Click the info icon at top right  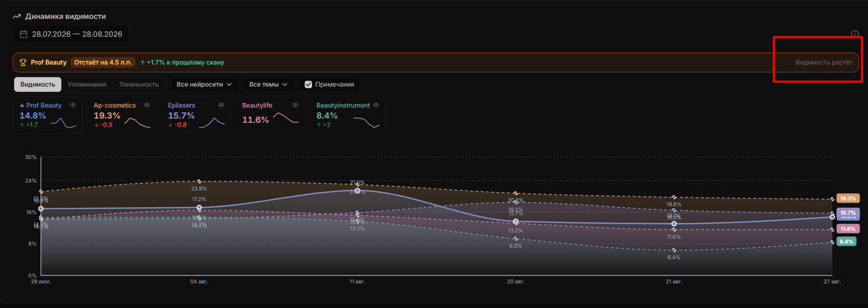click(x=854, y=34)
